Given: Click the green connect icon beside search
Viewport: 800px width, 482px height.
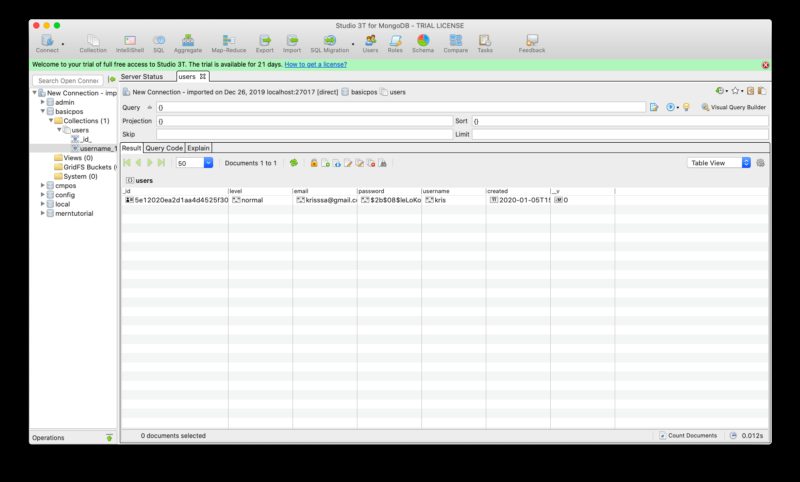Looking at the screenshot, I should 112,80.
